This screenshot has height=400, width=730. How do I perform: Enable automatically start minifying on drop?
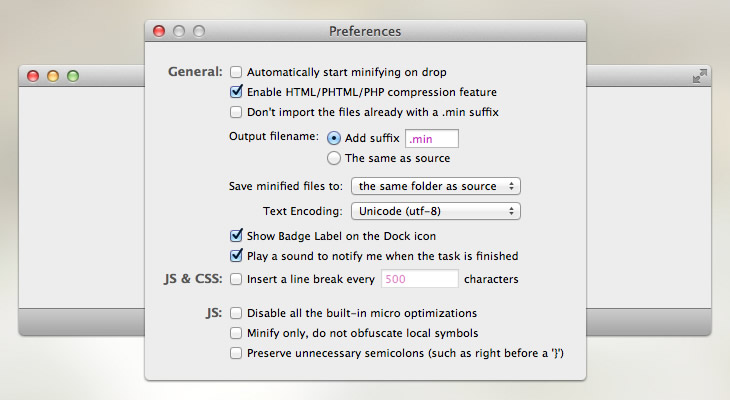236,72
